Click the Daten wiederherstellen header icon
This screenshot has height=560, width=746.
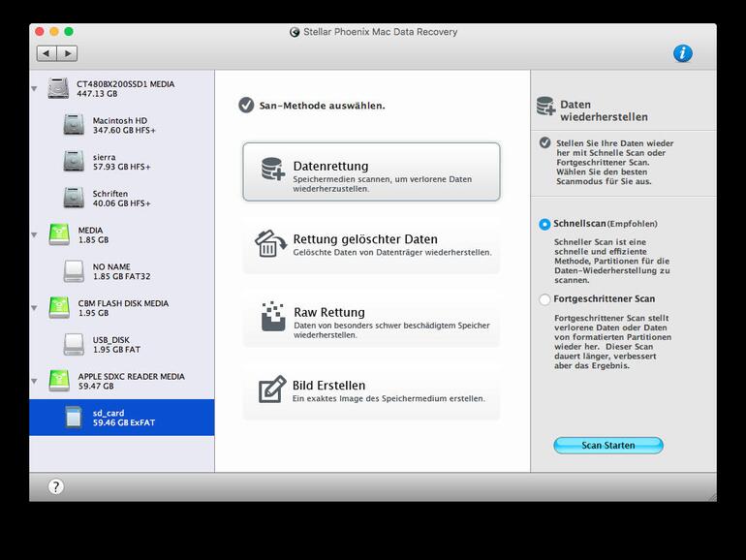[x=545, y=107]
